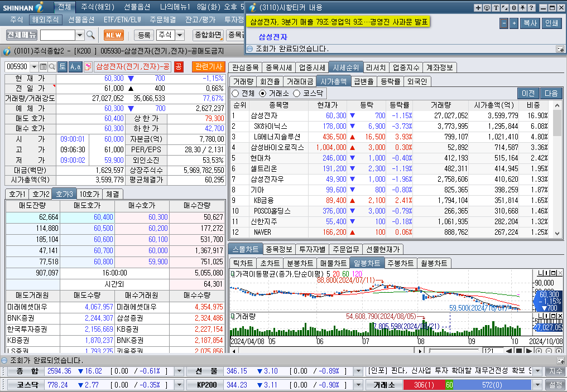Click the '다음' next page button
Image resolution: width=567 pixels, height=392 pixels.
551,93
